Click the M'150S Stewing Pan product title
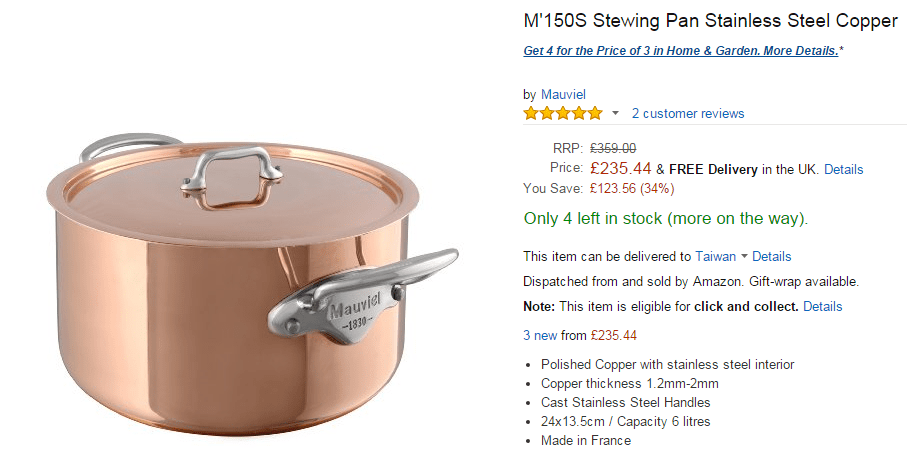This screenshot has height=460, width=907. tap(710, 21)
